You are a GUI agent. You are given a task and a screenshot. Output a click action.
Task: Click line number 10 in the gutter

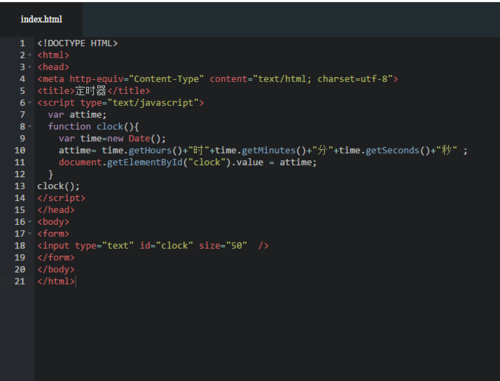20,150
